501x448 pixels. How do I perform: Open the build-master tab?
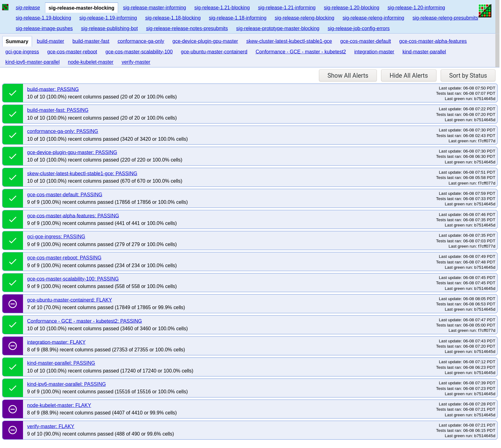(x=50, y=41)
